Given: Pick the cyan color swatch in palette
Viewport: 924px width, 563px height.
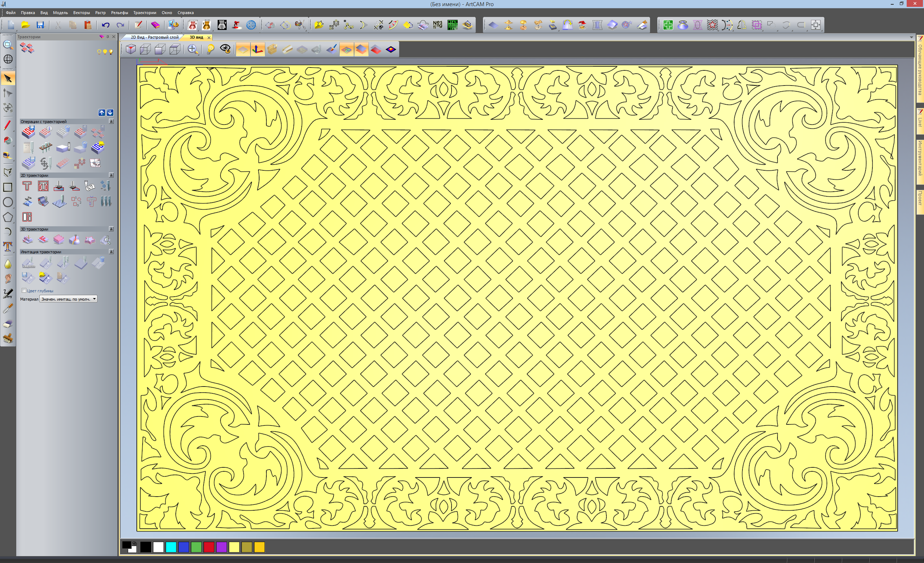Looking at the screenshot, I should point(171,547).
